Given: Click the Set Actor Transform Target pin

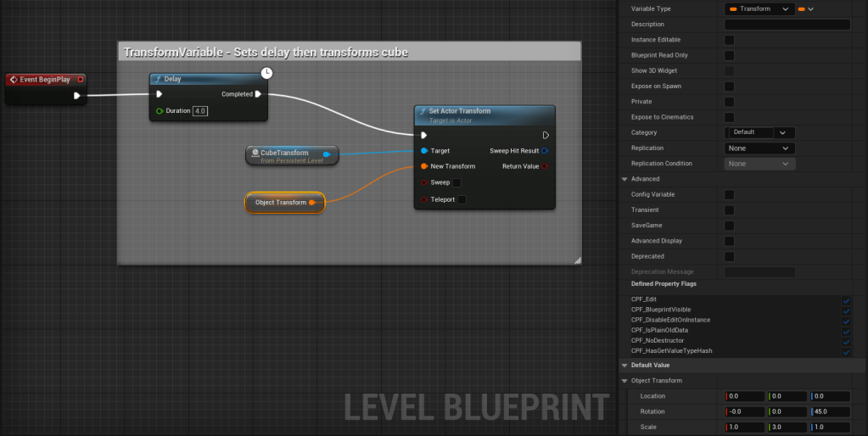Looking at the screenshot, I should click(x=424, y=151).
